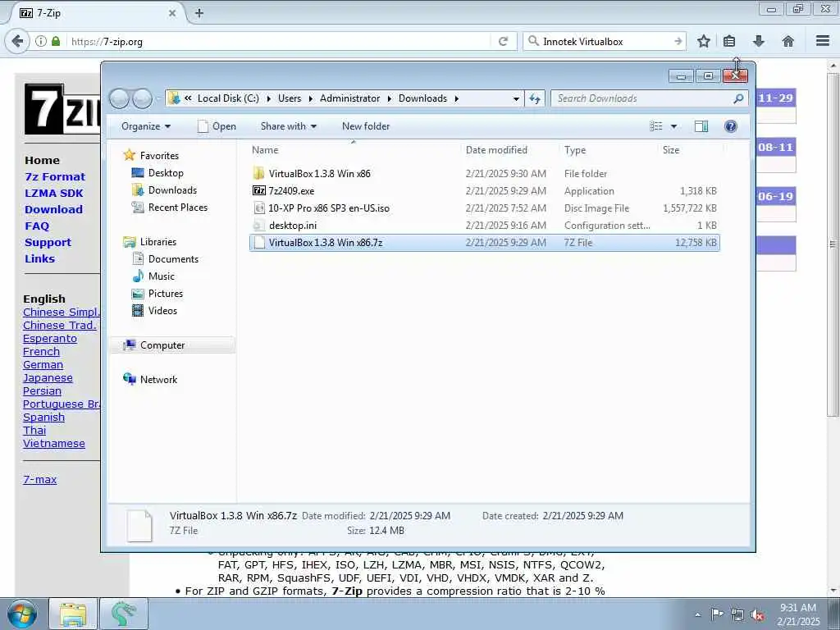
Task: Submit the Innotek Virtualbox search arrow
Action: click(678, 41)
